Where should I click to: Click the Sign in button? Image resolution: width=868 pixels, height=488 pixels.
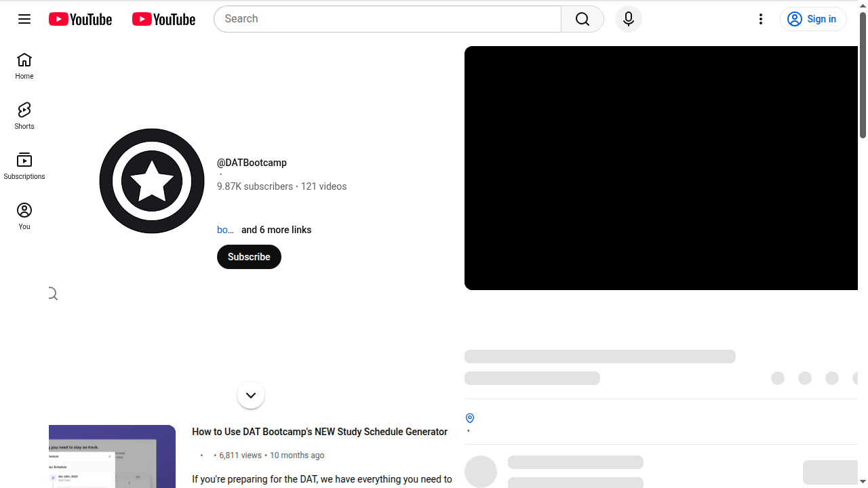pyautogui.click(x=813, y=19)
